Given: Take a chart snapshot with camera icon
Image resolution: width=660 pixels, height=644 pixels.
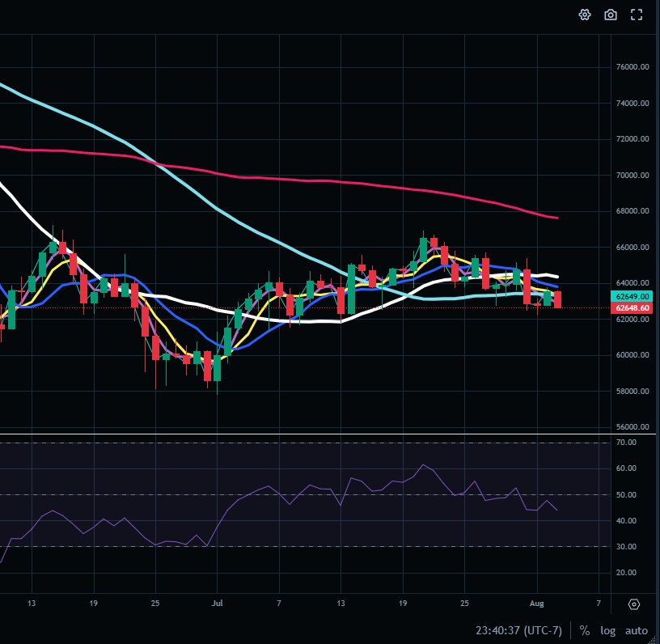Looking at the screenshot, I should pyautogui.click(x=611, y=15).
